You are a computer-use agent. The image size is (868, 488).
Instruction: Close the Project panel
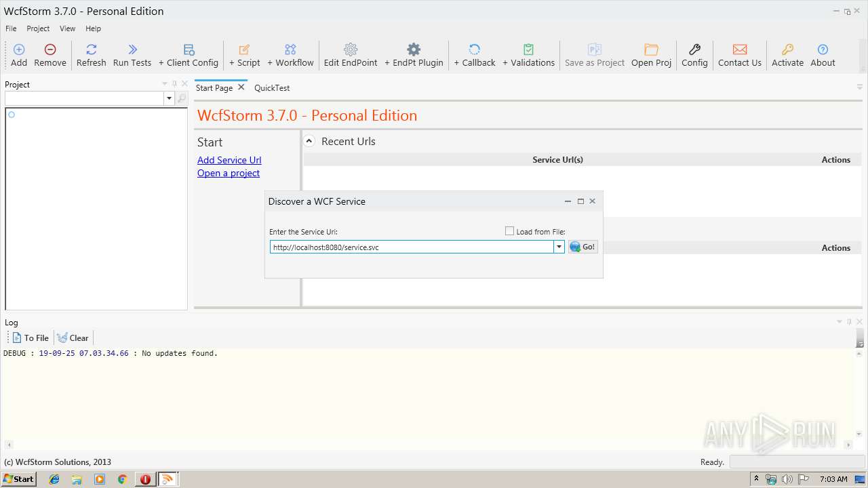184,84
